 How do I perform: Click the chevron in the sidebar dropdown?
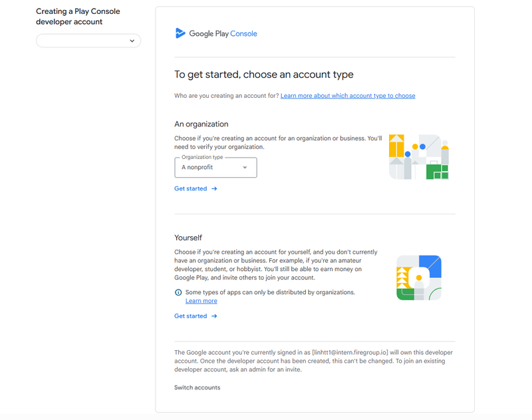(131, 41)
